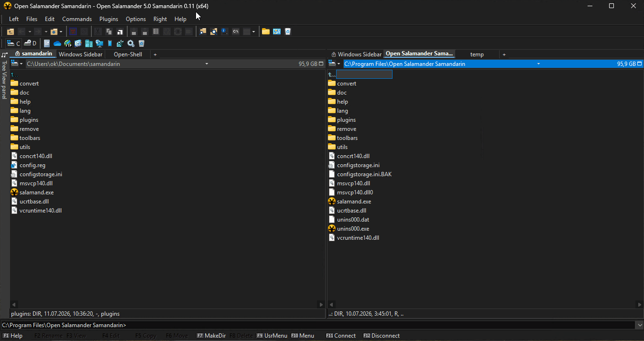Select the toolbars folder in right panel
The width and height of the screenshot is (644, 341).
[x=343, y=138]
